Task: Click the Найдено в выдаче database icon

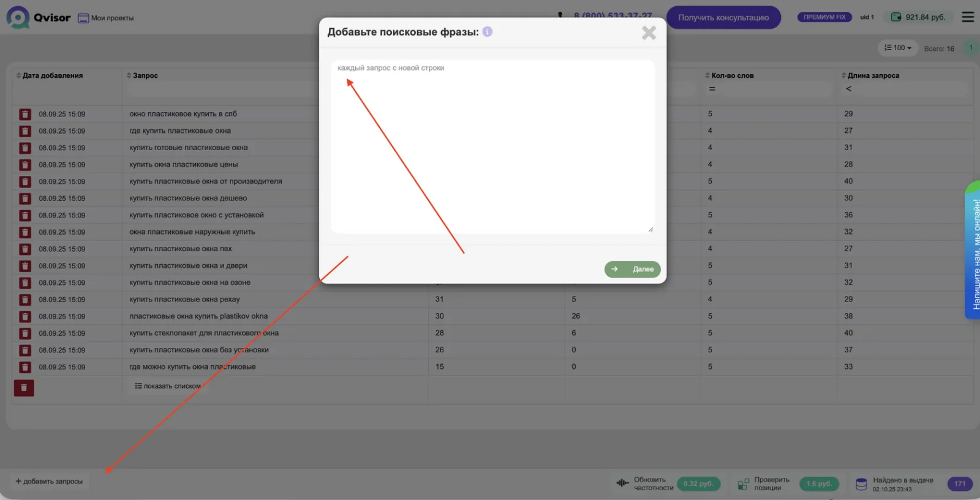Action: click(861, 484)
